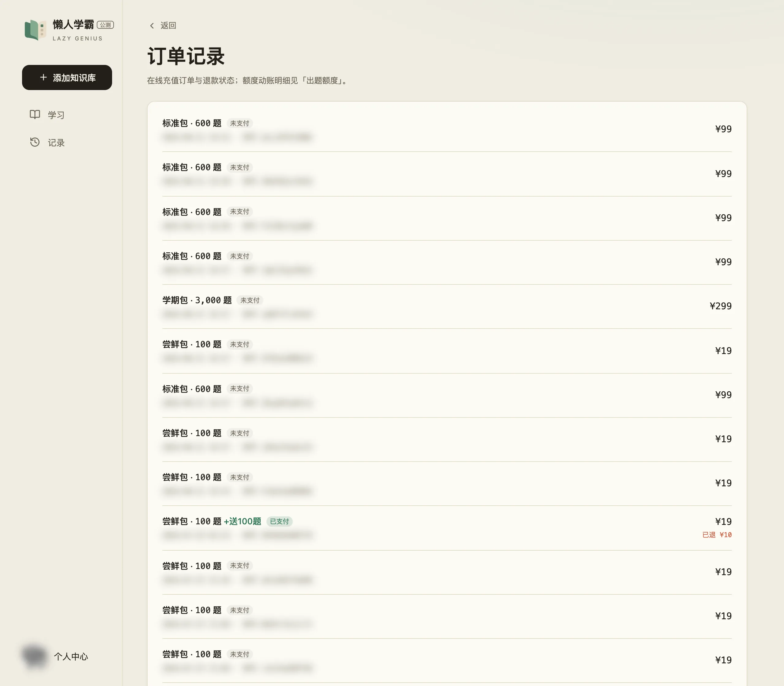Viewport: 784px width, 686px height.
Task: Click the 学习 open-book icon
Action: pos(35,115)
